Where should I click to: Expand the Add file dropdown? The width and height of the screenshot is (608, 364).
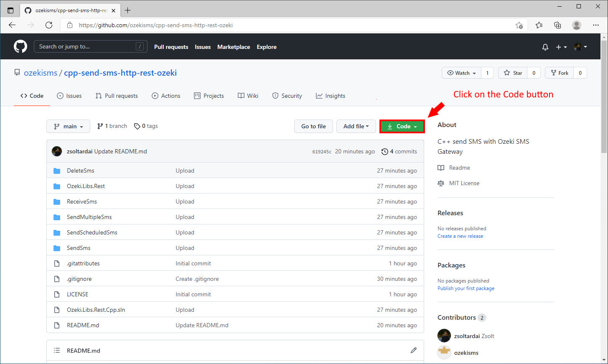(x=356, y=126)
